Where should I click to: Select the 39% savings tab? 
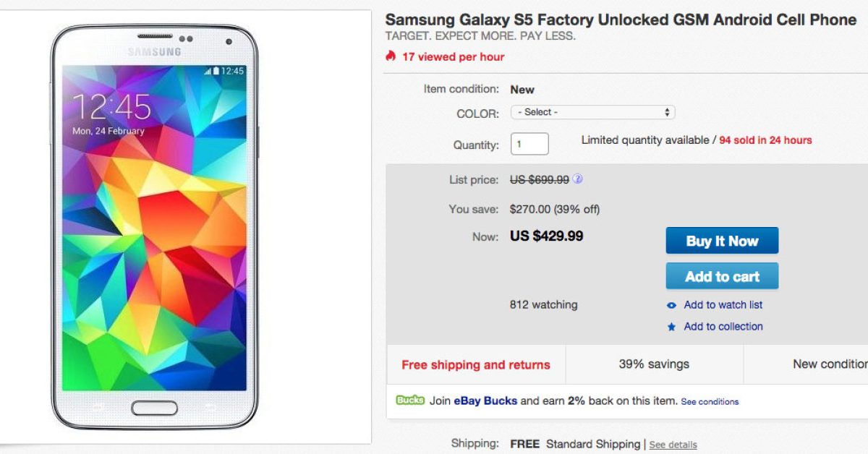654,364
